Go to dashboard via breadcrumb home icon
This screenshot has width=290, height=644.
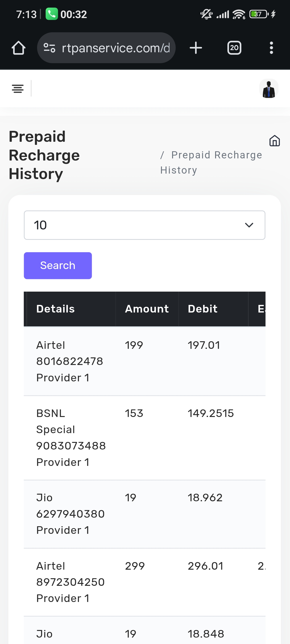pos(275,141)
